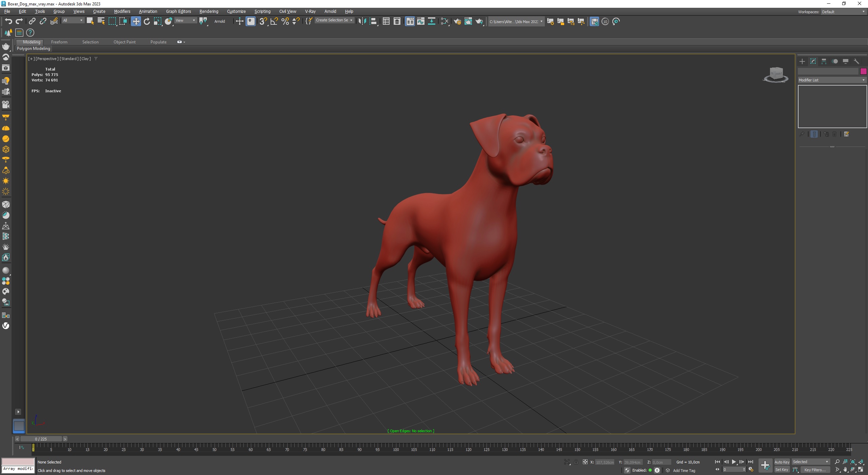868x475 pixels.
Task: Switch to the Freeform ribbon tab
Action: [59, 42]
